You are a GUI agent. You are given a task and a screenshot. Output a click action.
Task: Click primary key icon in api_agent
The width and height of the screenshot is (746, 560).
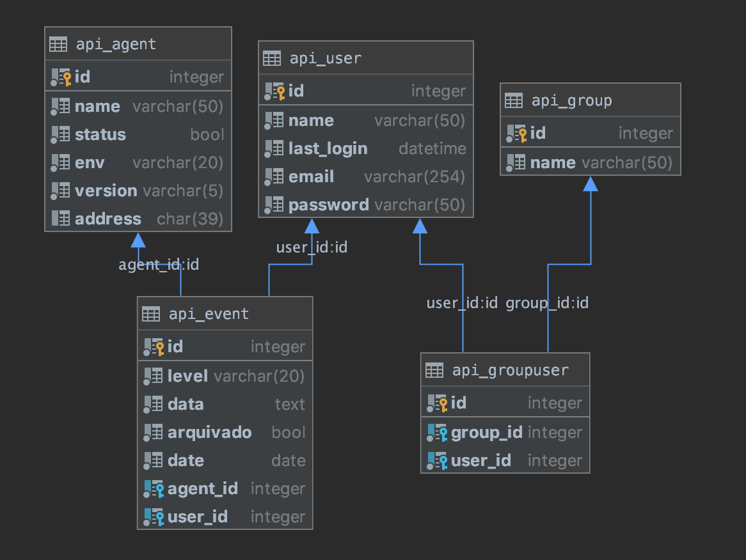[61, 77]
